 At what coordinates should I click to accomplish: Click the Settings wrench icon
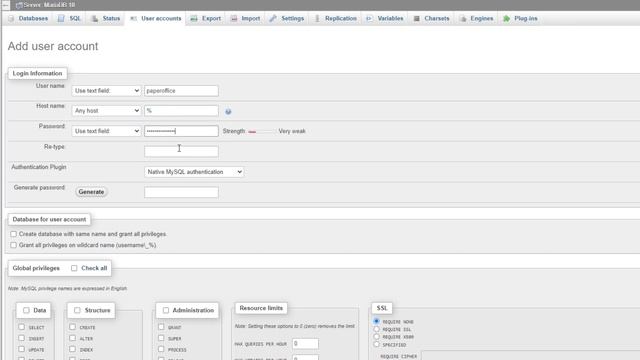pos(273,18)
